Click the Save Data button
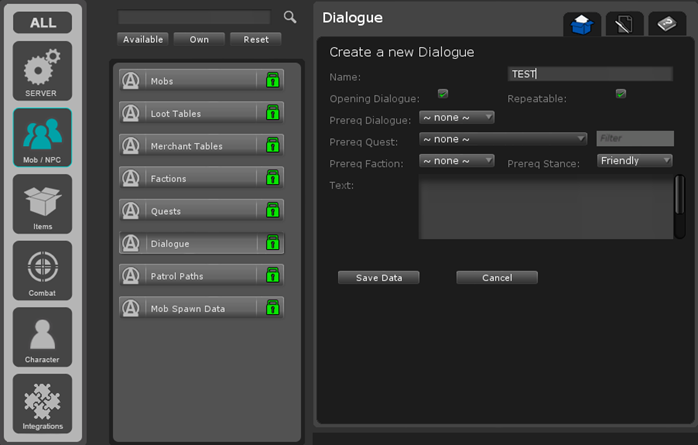Screen dimensions: 698x445 tap(379, 277)
